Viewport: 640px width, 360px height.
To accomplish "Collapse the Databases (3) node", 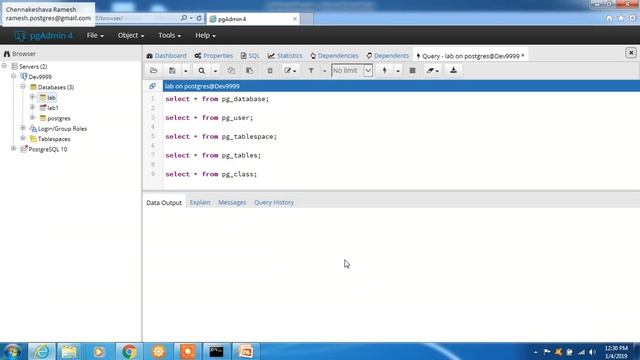I will [23, 87].
